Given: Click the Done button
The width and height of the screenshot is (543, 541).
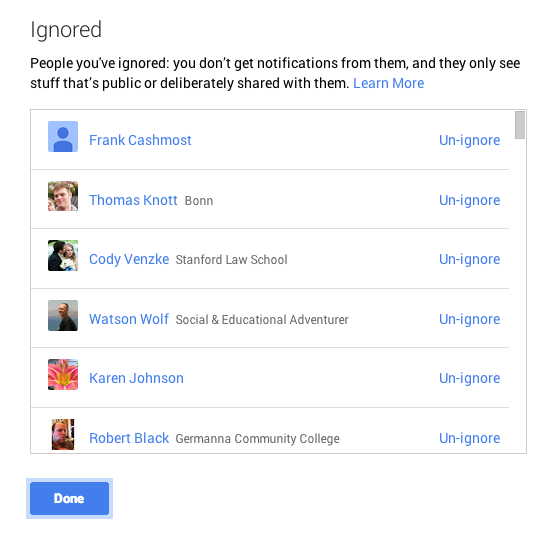Looking at the screenshot, I should pyautogui.click(x=69, y=498).
